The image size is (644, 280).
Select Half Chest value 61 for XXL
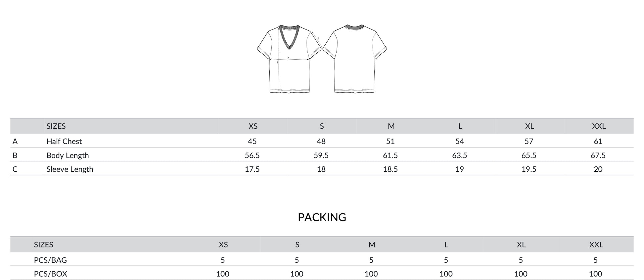(x=598, y=141)
